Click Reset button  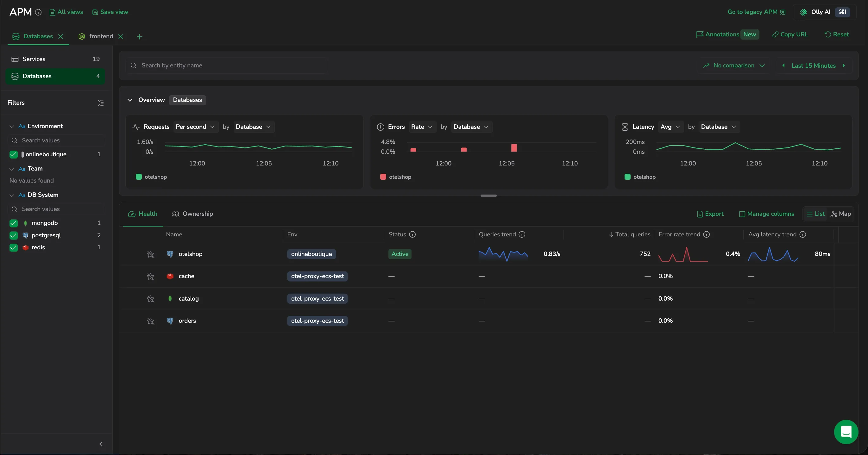[x=837, y=34]
